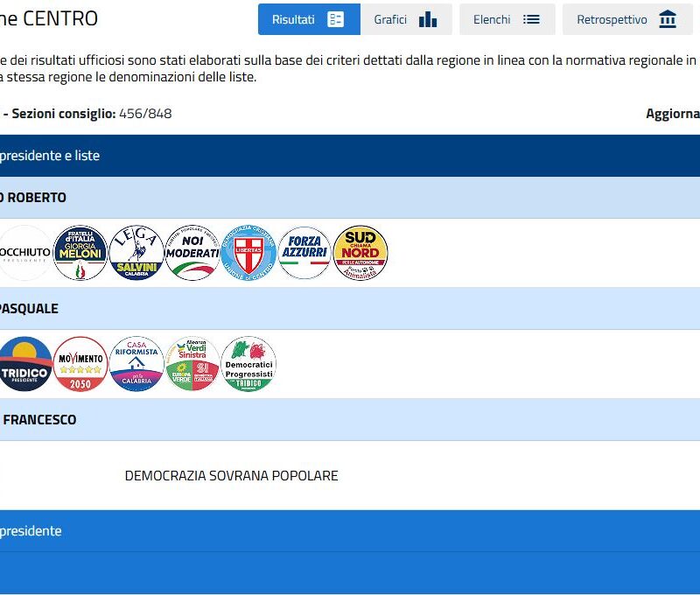Click the Democrazia Sovrana Popolare list name
The width and height of the screenshot is (700, 595).
[x=231, y=476]
